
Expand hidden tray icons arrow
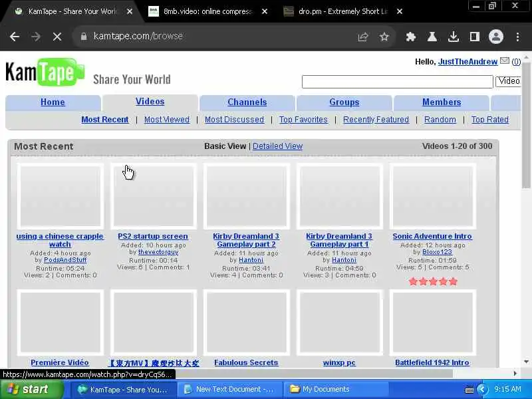(482, 389)
